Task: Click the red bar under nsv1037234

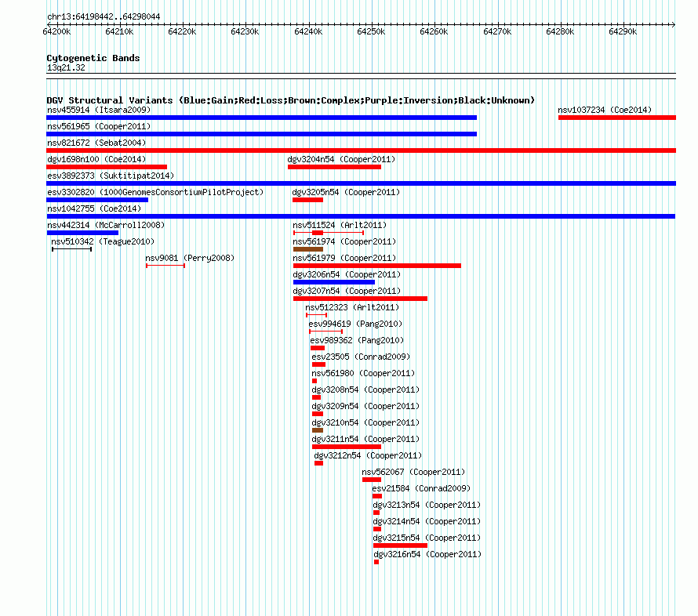Action: click(617, 118)
